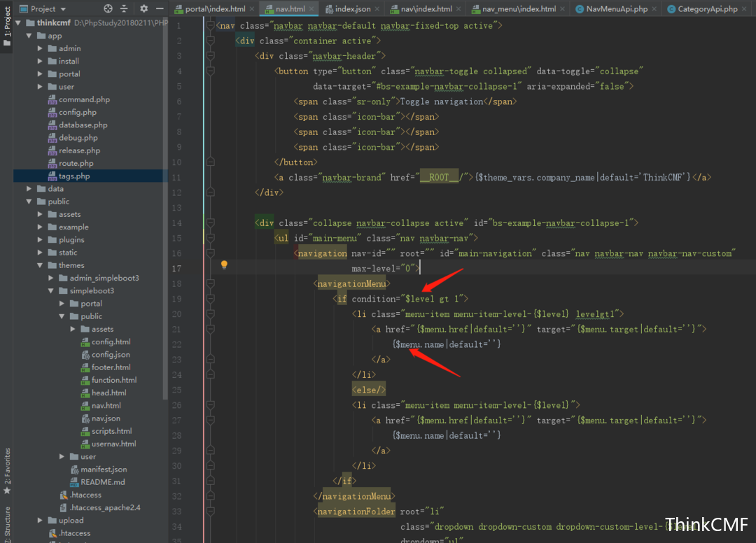Click line number 17 in gutter
Image resolution: width=756 pixels, height=543 pixels.
[177, 269]
